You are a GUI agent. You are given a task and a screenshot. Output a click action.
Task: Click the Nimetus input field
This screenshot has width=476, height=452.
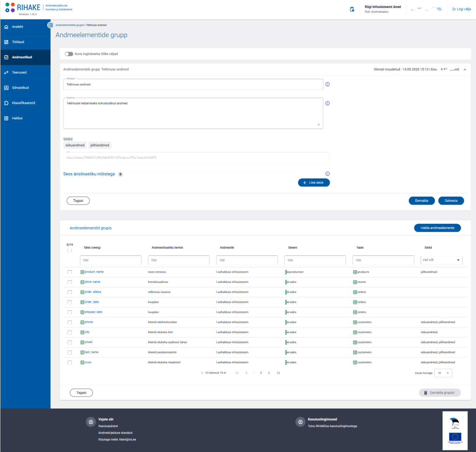tap(193, 84)
